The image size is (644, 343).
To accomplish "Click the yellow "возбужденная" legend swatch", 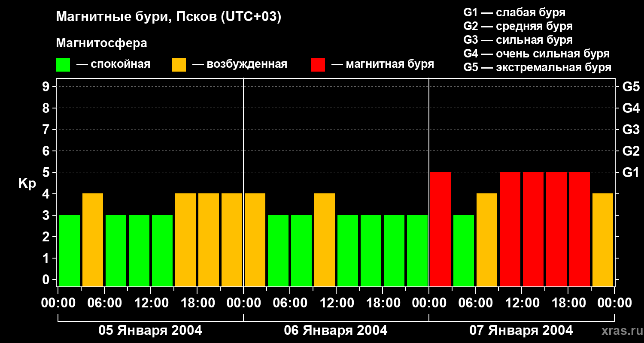I will coord(179,65).
